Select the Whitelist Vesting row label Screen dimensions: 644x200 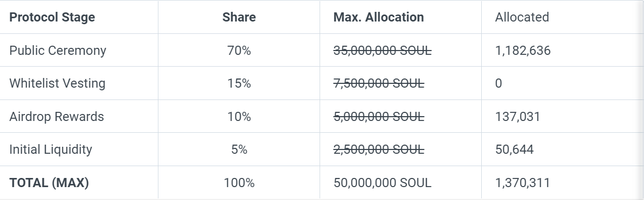tap(58, 83)
